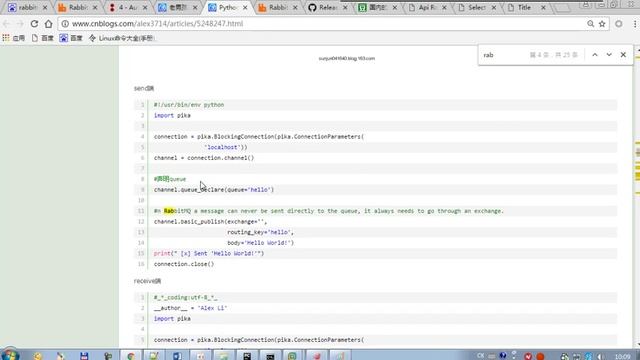Click 'import pika' in send code
640x360 pixels.
pyautogui.click(x=172, y=116)
